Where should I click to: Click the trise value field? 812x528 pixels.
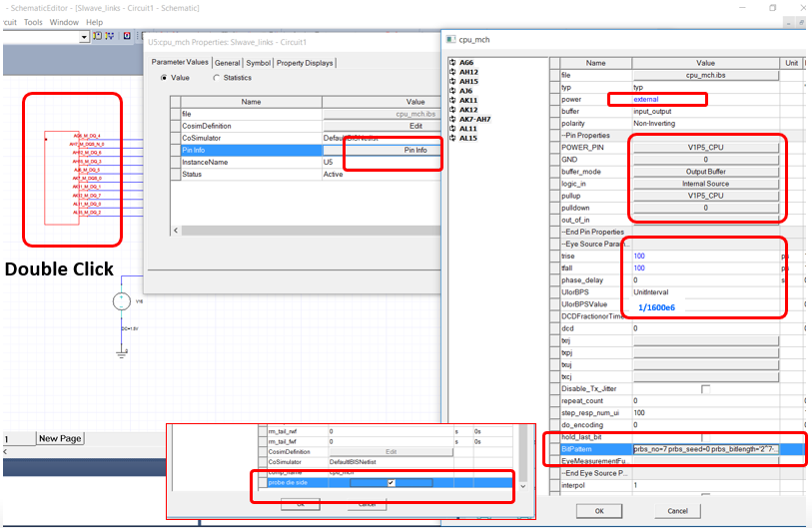pyautogui.click(x=705, y=257)
